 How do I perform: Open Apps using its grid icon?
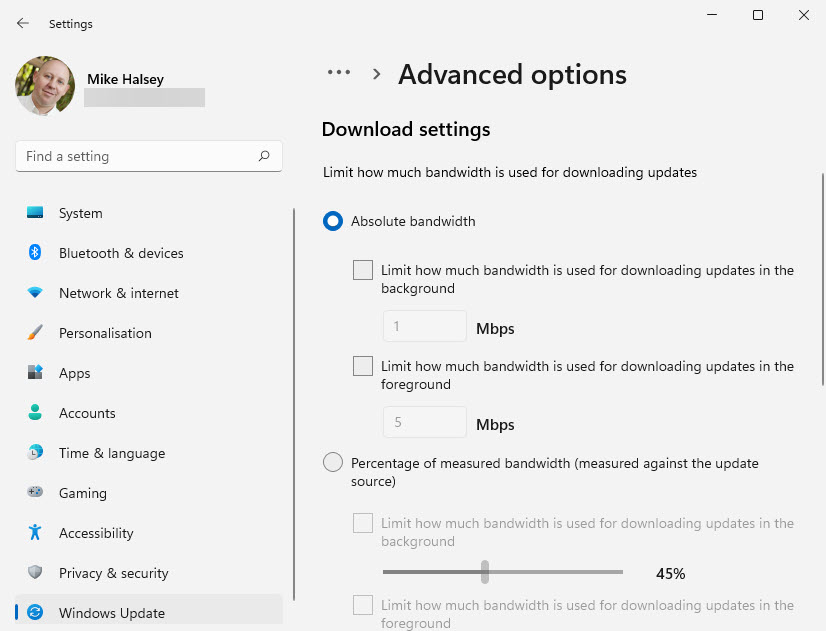click(35, 373)
